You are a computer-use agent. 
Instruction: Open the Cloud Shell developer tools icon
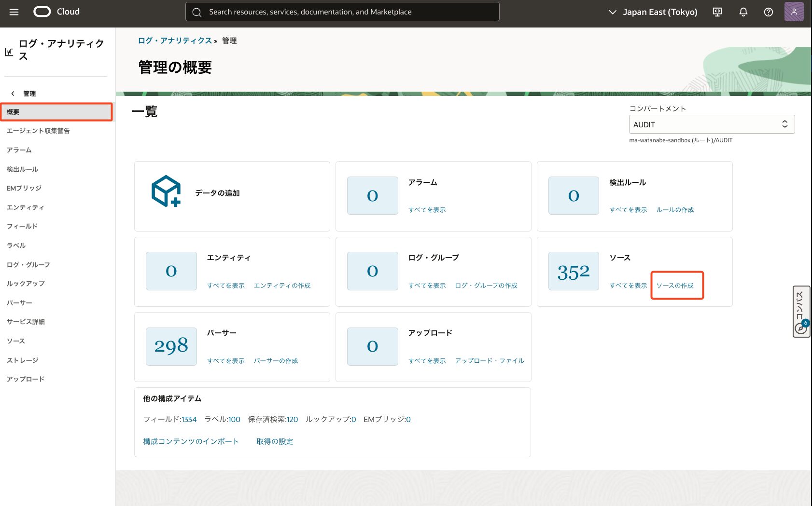pos(717,12)
